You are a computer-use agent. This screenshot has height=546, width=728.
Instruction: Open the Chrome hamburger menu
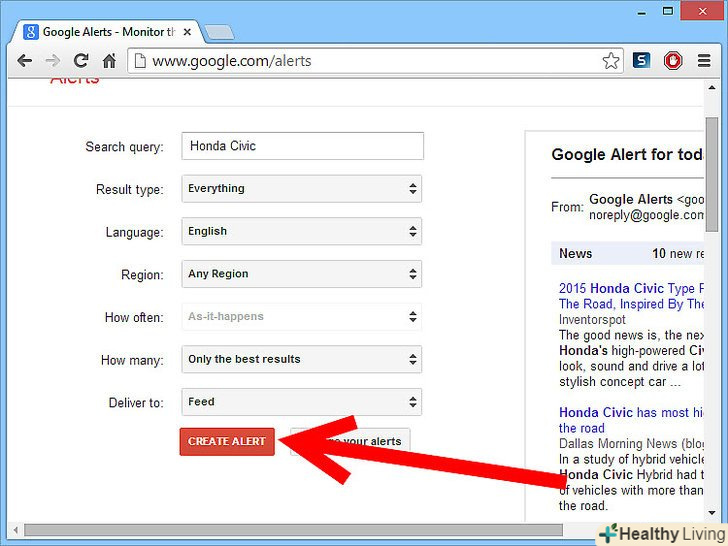[704, 61]
